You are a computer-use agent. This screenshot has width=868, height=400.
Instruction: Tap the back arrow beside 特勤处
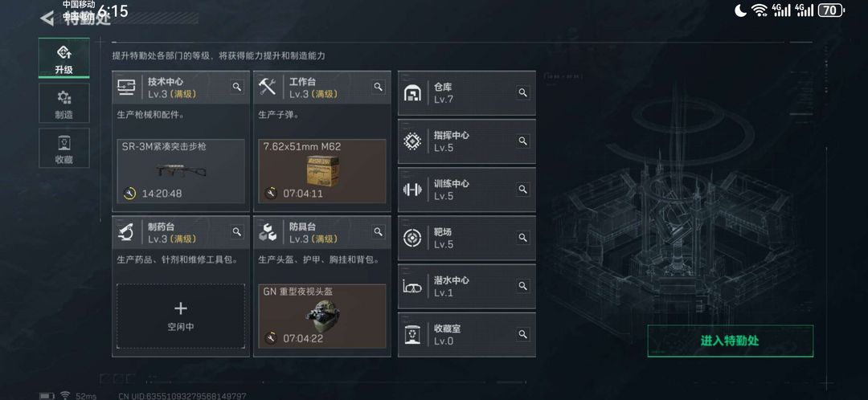(47, 18)
